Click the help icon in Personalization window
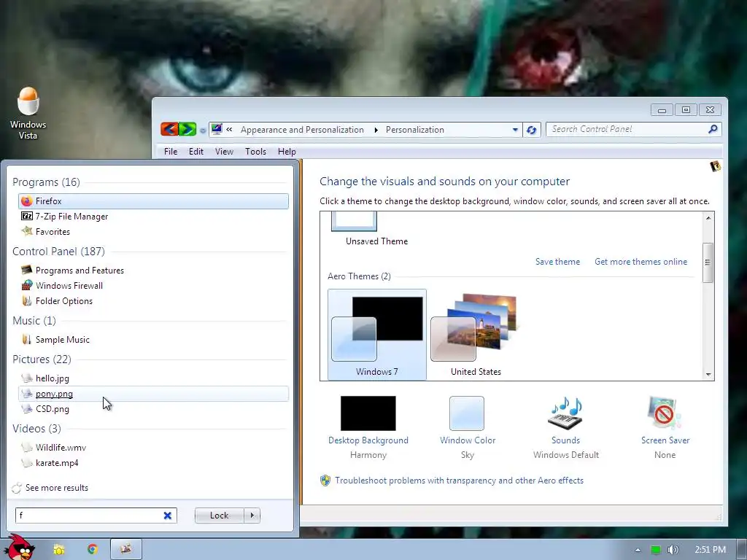 pyautogui.click(x=715, y=166)
